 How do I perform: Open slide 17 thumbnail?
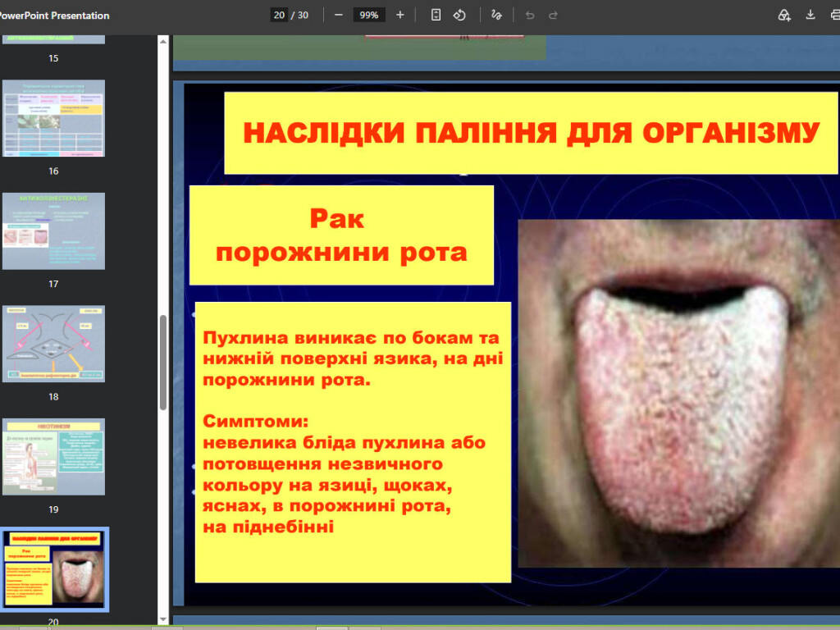coord(53,231)
